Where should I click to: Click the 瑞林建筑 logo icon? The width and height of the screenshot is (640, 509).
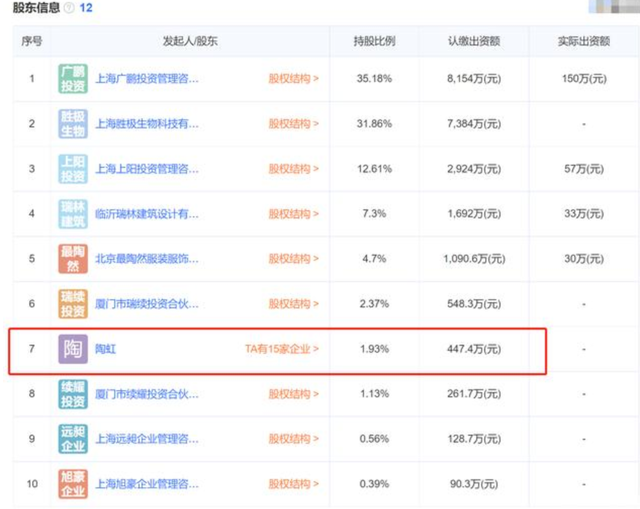click(73, 213)
